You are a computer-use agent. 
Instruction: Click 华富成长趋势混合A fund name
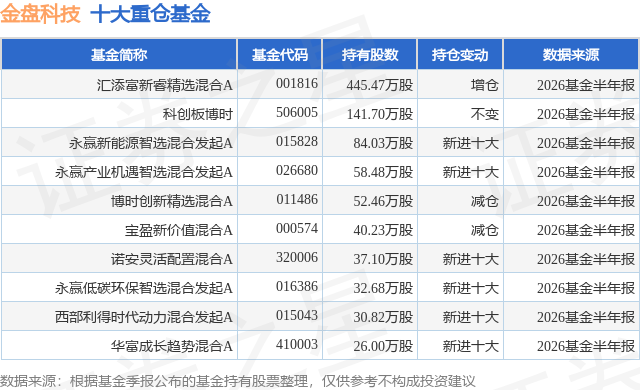pyautogui.click(x=172, y=346)
